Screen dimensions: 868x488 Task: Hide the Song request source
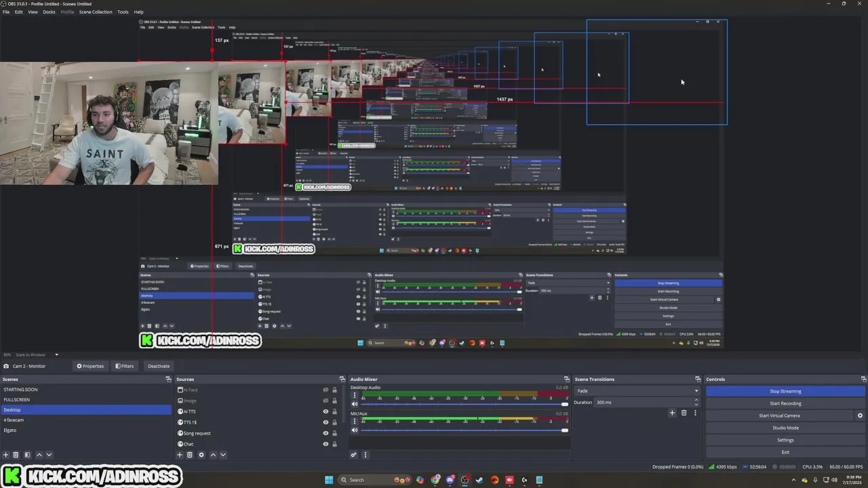(325, 433)
